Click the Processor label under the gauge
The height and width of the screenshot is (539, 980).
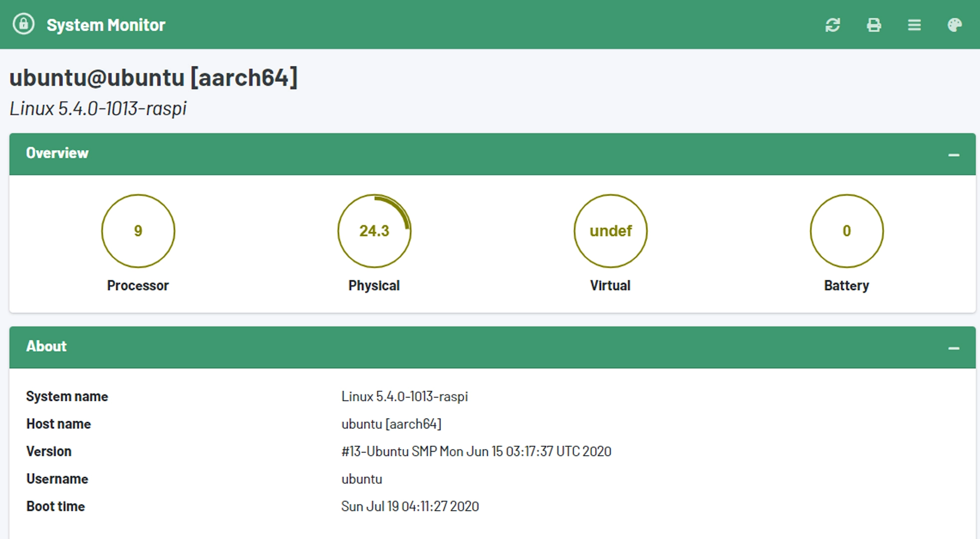(138, 285)
